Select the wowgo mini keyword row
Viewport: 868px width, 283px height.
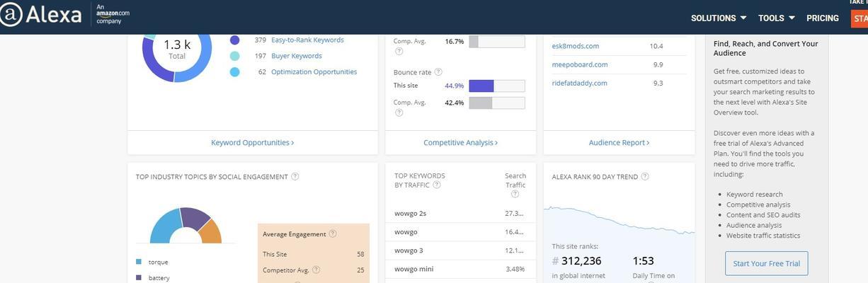[461, 269]
